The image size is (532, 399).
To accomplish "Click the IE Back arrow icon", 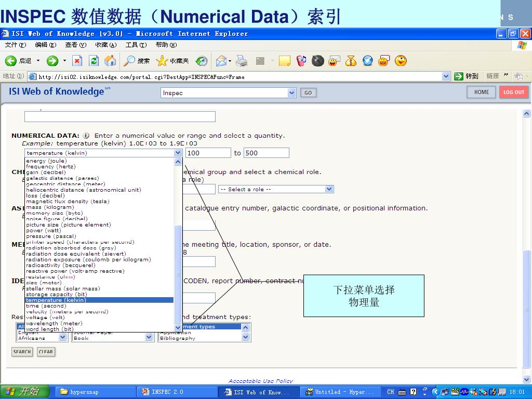I will [10, 61].
